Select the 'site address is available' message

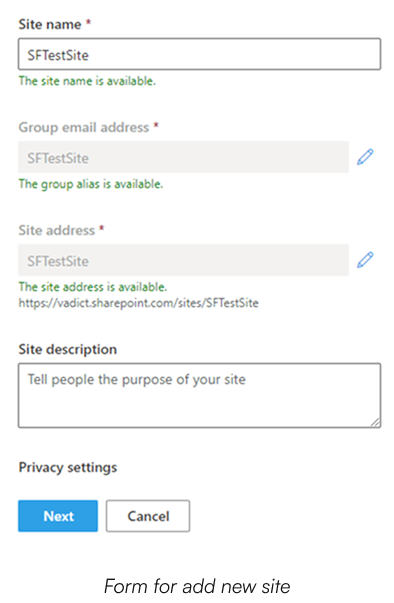93,287
